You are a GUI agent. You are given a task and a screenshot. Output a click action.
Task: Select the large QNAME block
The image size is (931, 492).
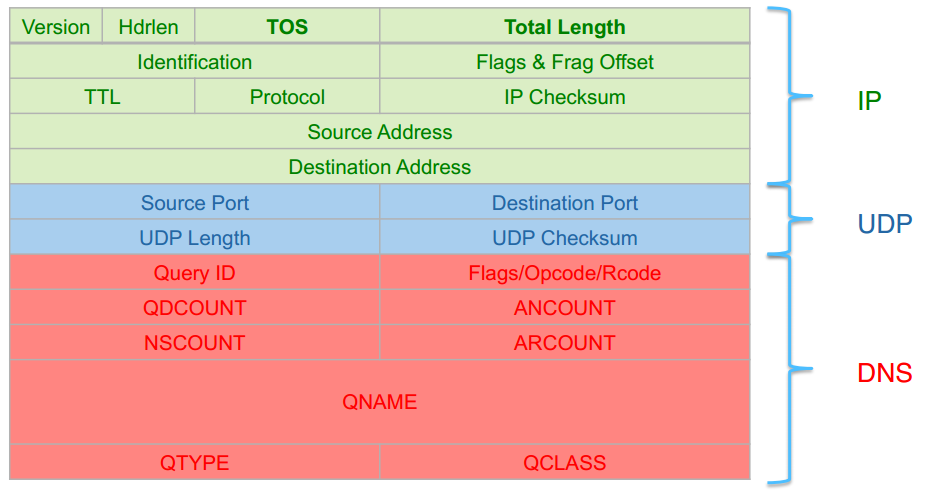[x=379, y=402]
